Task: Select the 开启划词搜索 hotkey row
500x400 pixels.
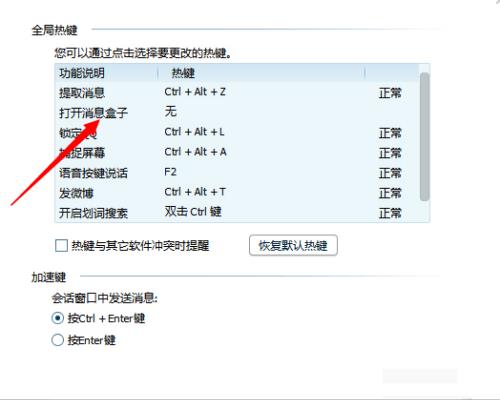Action: 237,213
